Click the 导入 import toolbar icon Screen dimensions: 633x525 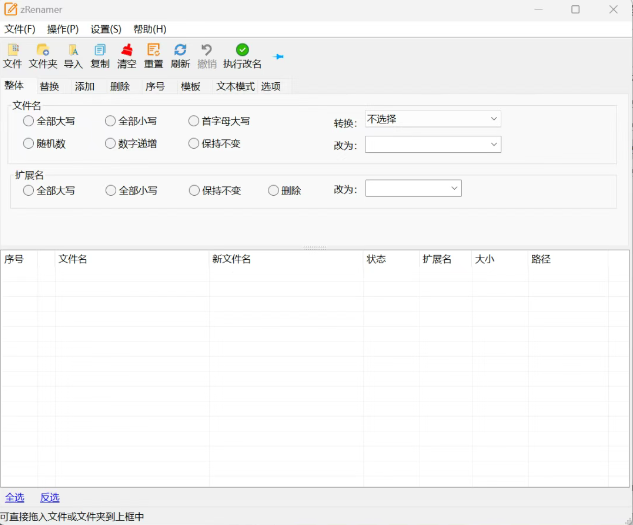[x=73, y=50]
